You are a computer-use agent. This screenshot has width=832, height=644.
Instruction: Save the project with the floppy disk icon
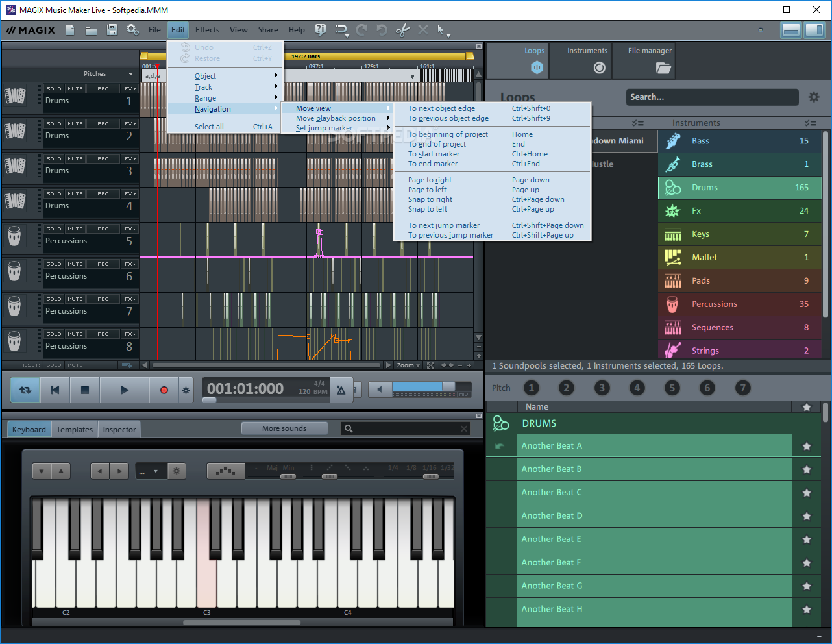(x=112, y=30)
